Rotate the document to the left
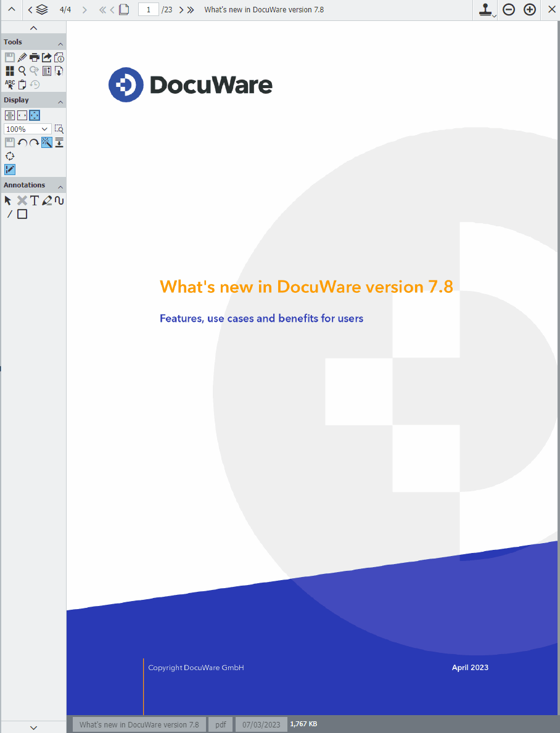 coord(22,142)
